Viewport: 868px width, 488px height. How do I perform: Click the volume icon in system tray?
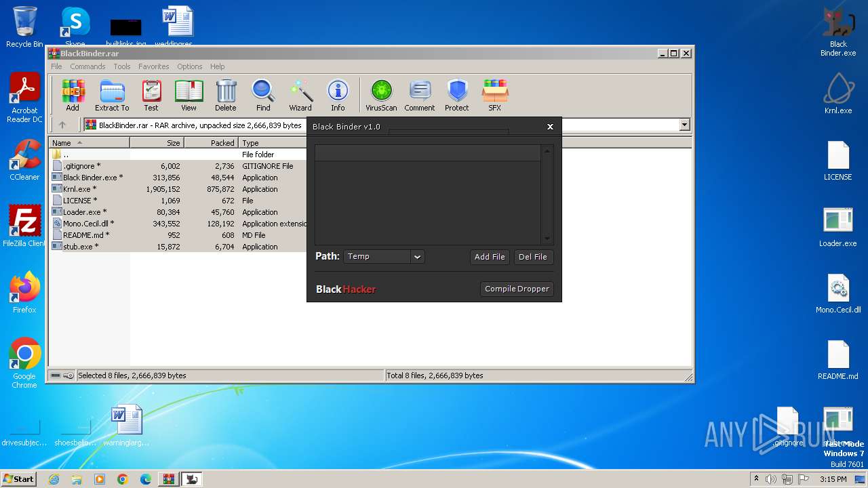pos(770,479)
